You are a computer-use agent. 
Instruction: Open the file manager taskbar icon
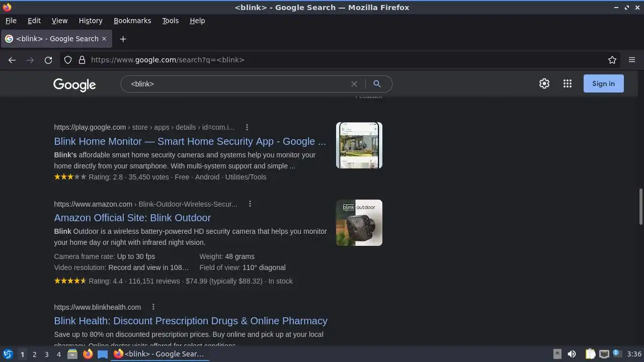pyautogui.click(x=72, y=354)
